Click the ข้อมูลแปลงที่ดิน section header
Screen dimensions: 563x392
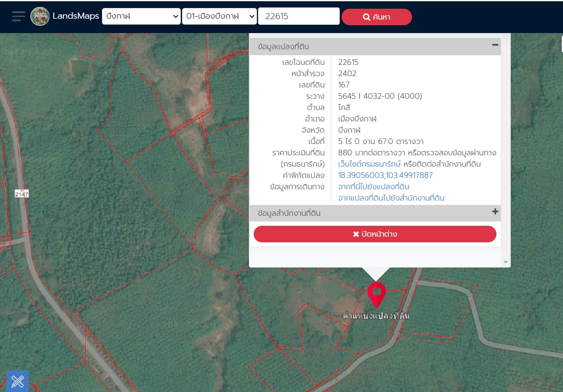[375, 47]
